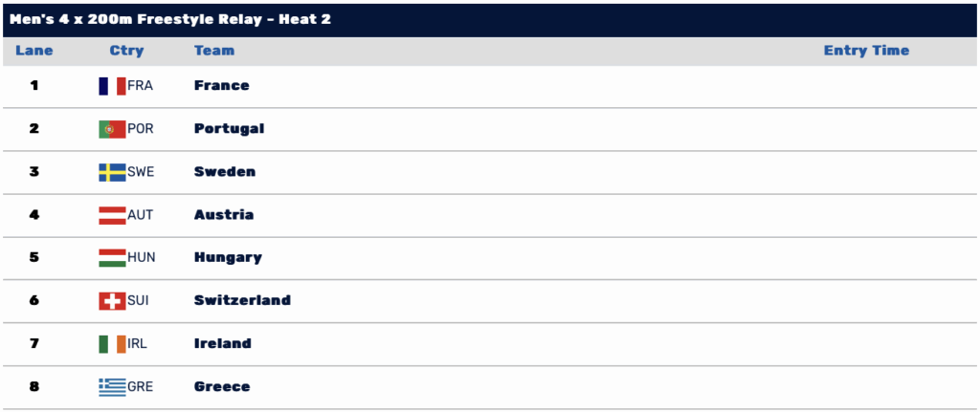Select the Entry Time column header
This screenshot has height=412, width=980.
coord(866,51)
